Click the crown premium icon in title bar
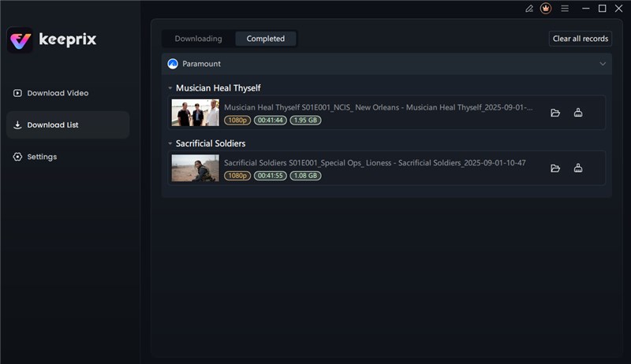This screenshot has width=631, height=364. [546, 9]
